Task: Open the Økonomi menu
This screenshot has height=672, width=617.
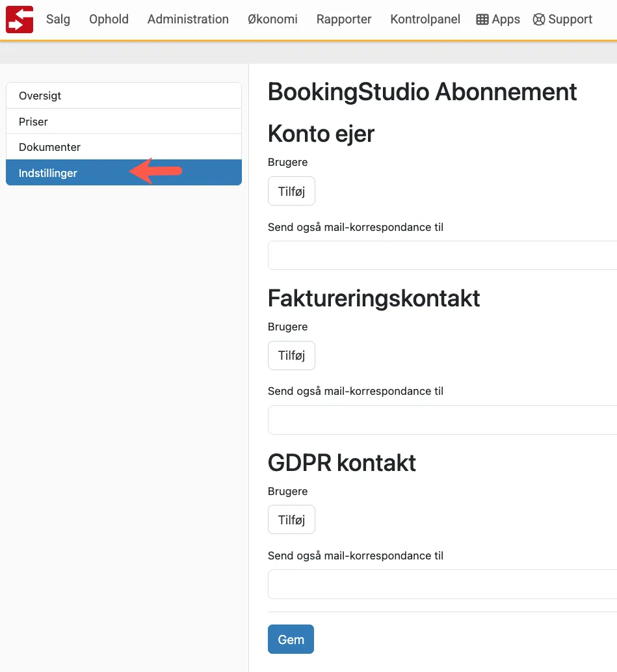Action: [272, 19]
